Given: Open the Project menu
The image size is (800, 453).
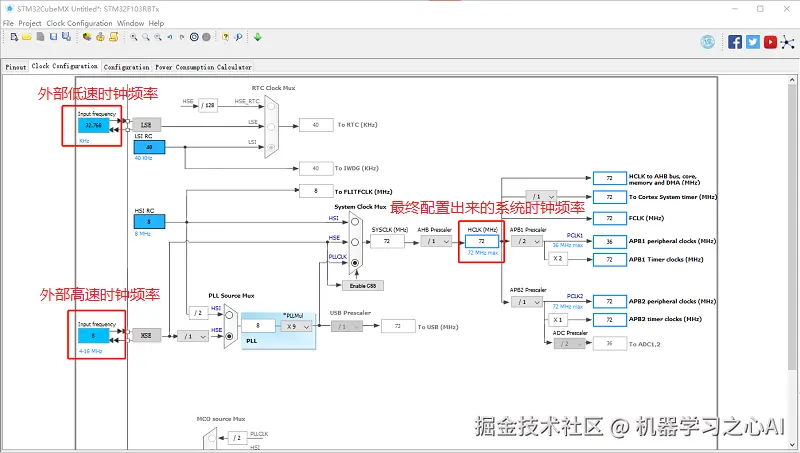Looking at the screenshot, I should tap(30, 23).
